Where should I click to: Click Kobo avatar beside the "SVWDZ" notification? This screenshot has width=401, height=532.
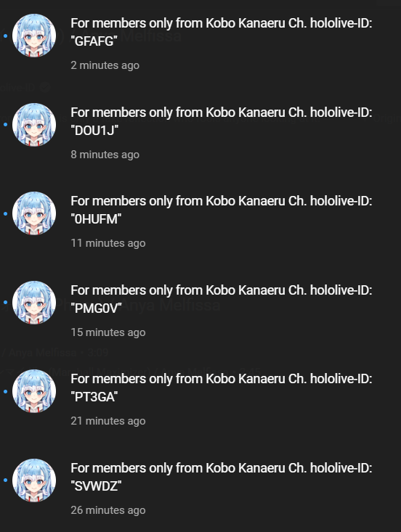[x=34, y=480]
